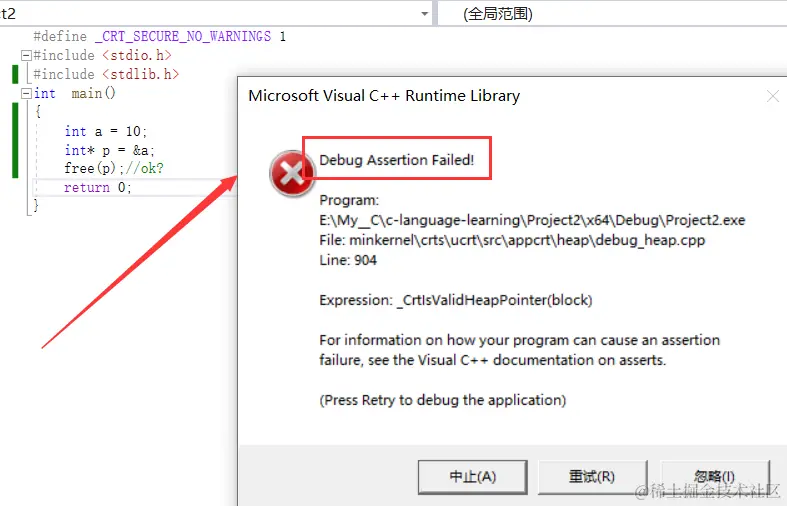
Task: Open the (全局范围) scope combo box
Action: pos(612,14)
